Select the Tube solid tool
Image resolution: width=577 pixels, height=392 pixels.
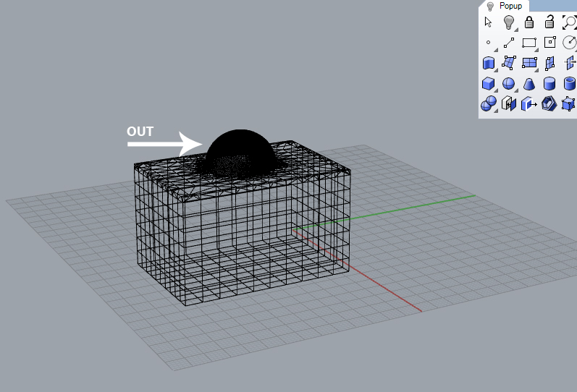(x=569, y=84)
